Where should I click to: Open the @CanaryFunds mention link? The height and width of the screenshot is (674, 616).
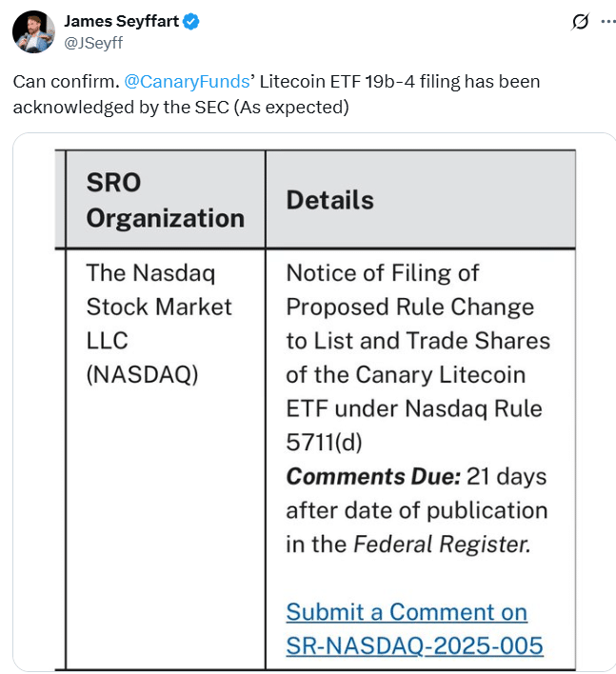(x=185, y=82)
